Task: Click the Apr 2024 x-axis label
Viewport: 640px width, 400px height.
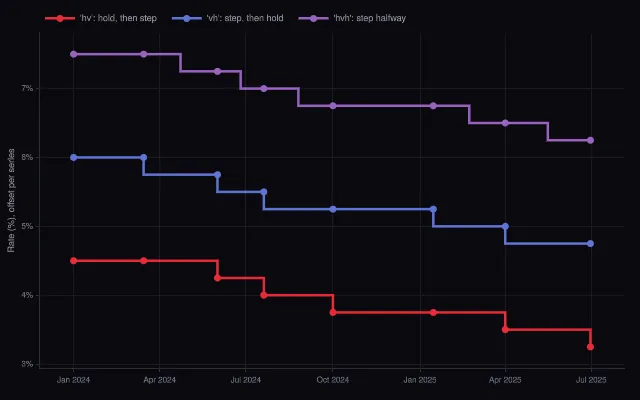Action: [x=160, y=380]
